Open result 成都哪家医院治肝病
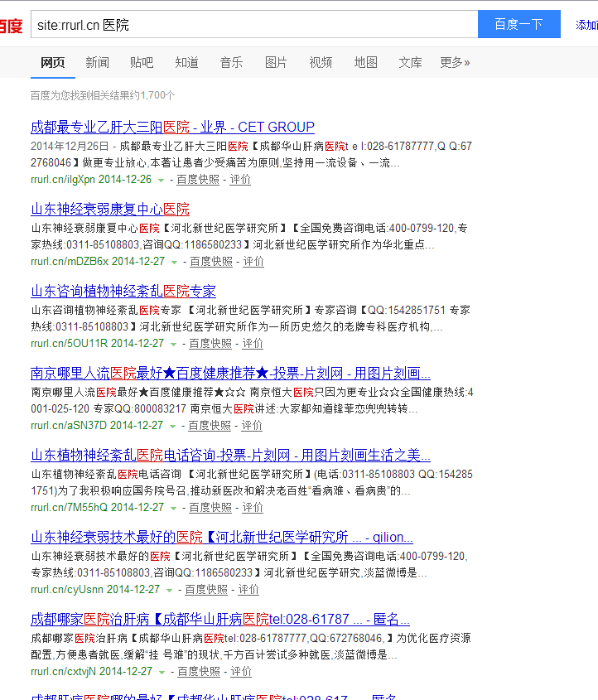This screenshot has width=598, height=700. (220, 620)
